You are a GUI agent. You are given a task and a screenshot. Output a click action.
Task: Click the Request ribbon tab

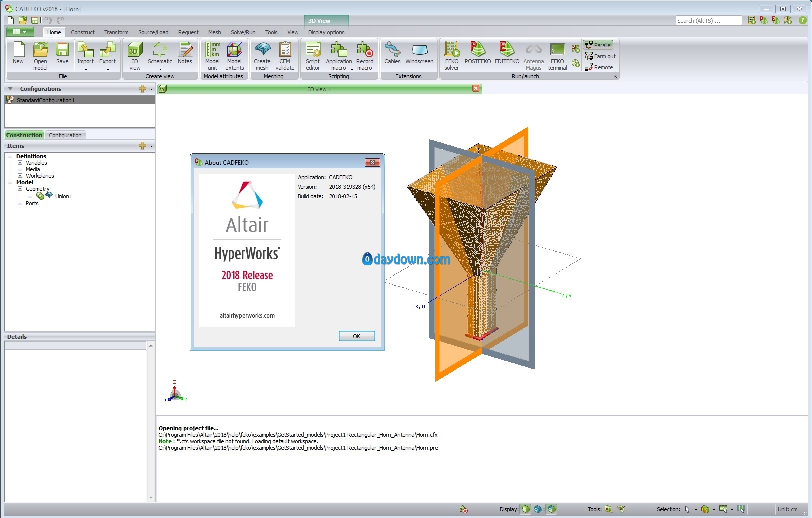point(188,32)
